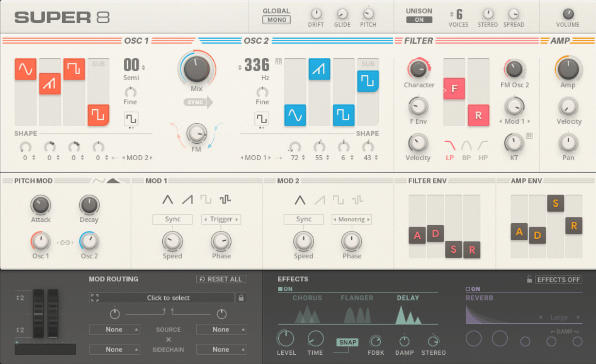
Task: Enable the Reverb ON checkbox
Action: pos(468,289)
